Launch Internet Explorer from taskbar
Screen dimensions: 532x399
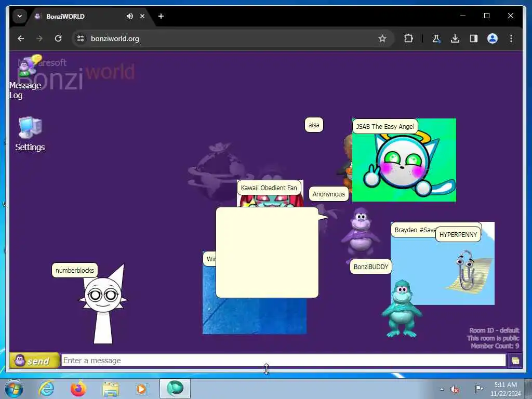tap(46, 389)
